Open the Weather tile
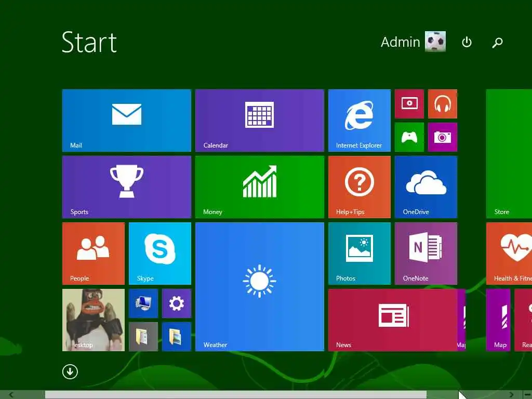Screen dimensions: 532x399 click(260, 287)
